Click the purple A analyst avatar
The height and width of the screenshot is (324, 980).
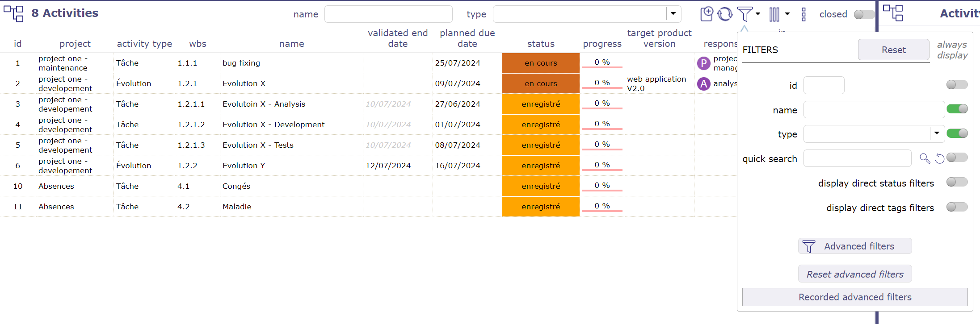(x=703, y=84)
